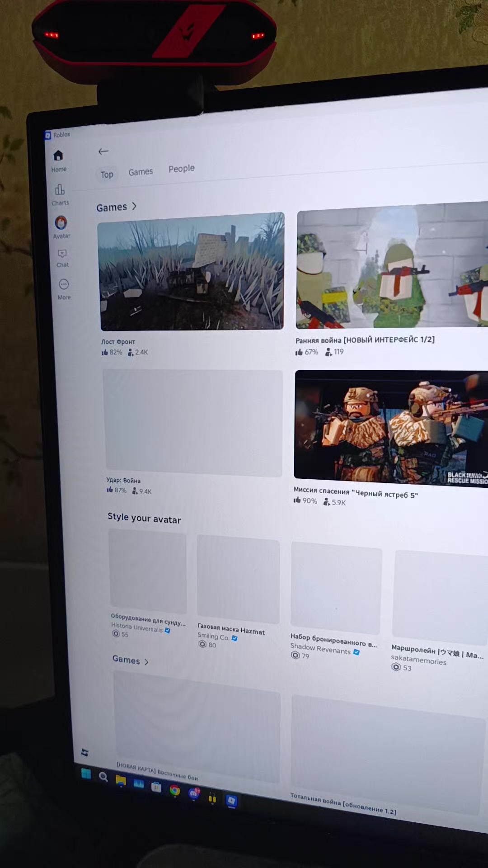Click the Roblox logo in title bar
The height and width of the screenshot is (868, 488).
[48, 135]
